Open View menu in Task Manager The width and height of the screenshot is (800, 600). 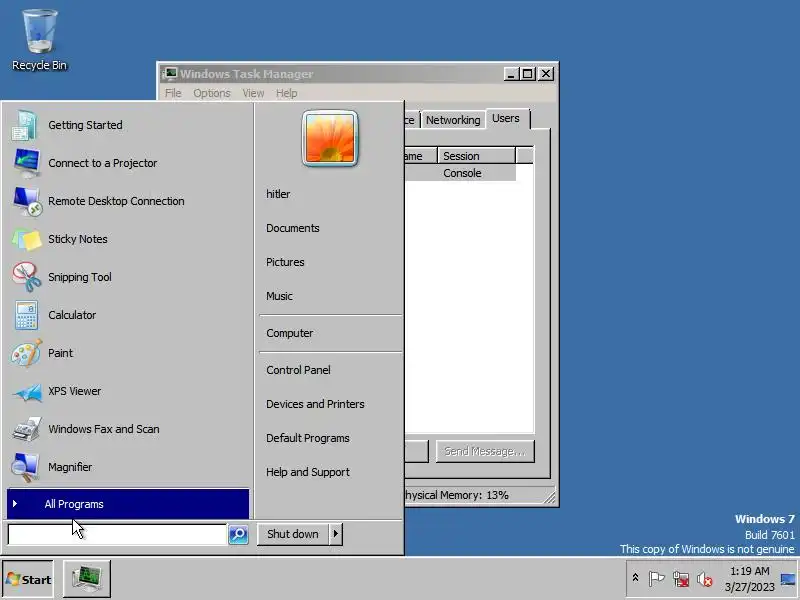(253, 93)
